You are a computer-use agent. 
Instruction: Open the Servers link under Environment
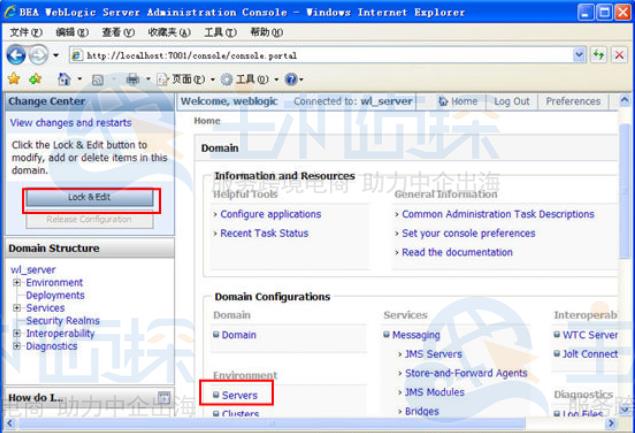tap(239, 395)
